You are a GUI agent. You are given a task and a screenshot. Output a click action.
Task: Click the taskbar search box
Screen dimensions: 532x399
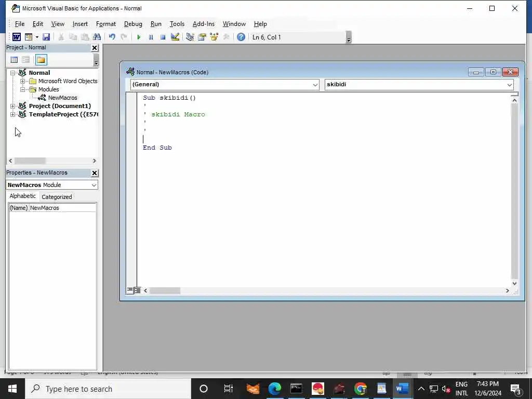(x=108, y=389)
